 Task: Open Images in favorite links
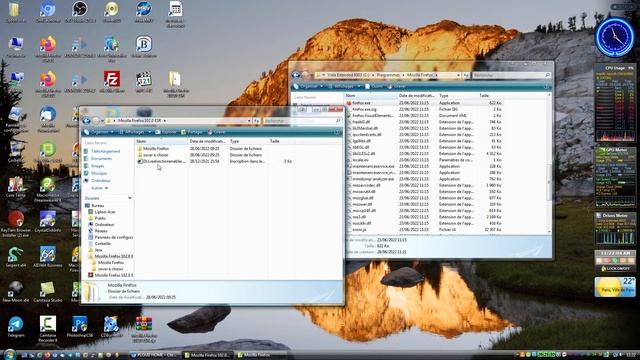(94, 166)
